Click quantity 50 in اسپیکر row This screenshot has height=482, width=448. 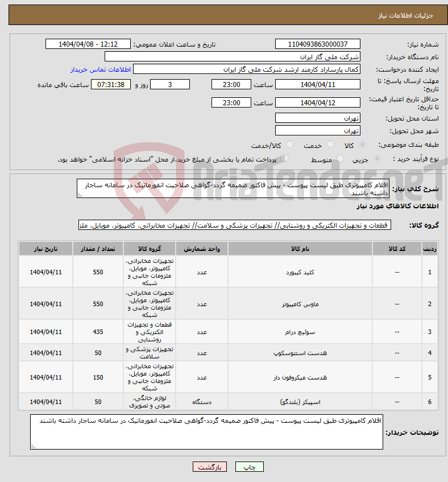[x=98, y=402]
